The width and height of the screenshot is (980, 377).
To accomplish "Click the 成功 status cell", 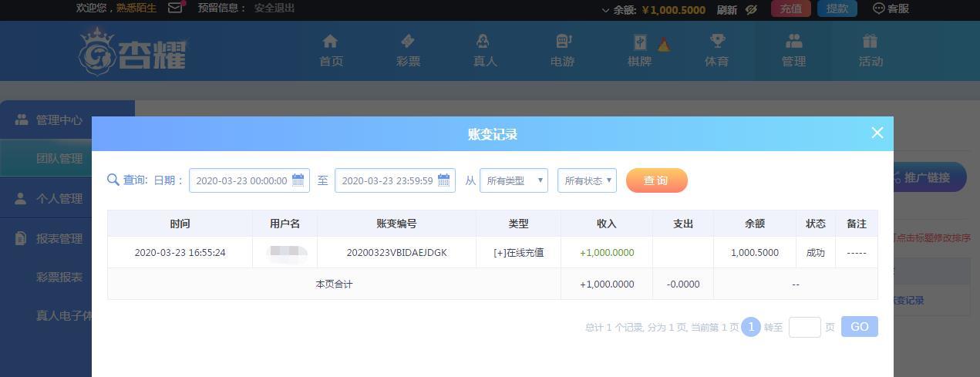I will tap(815, 253).
